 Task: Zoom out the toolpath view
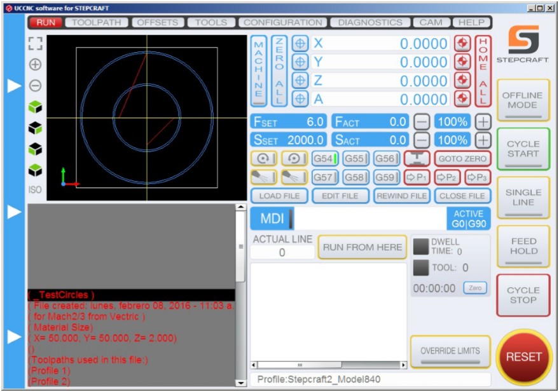(35, 85)
